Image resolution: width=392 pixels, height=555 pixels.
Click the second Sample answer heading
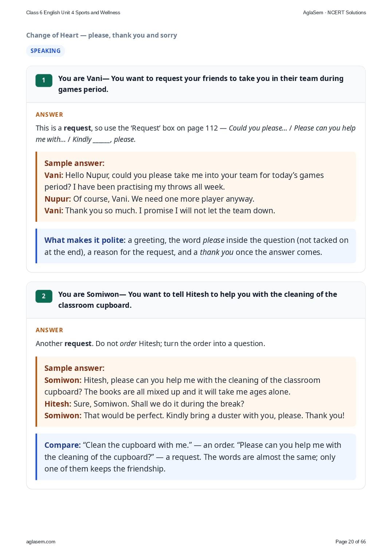[x=74, y=368]
